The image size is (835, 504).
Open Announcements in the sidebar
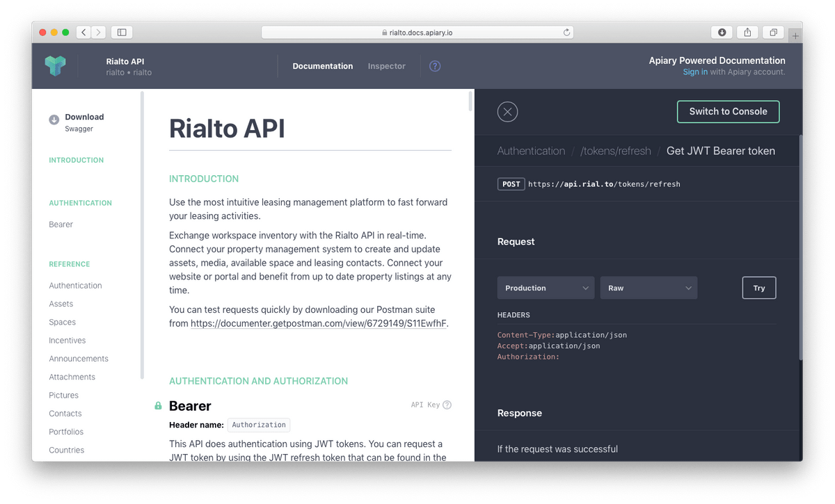pyautogui.click(x=79, y=359)
